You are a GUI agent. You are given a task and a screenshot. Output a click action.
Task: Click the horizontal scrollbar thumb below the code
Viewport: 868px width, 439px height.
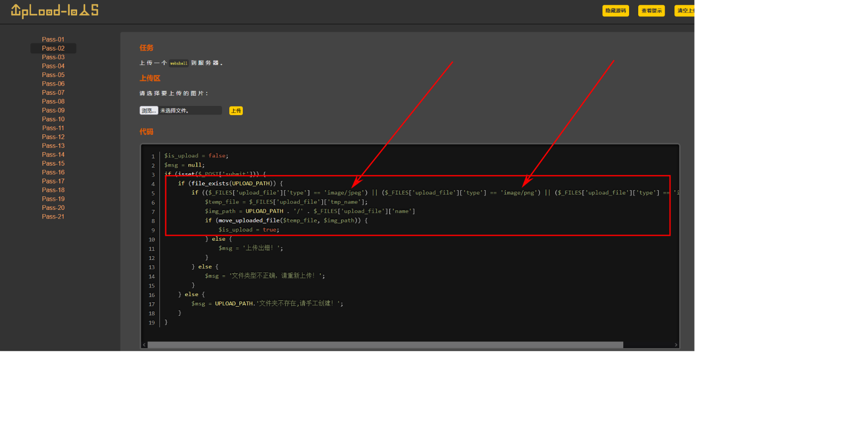385,345
